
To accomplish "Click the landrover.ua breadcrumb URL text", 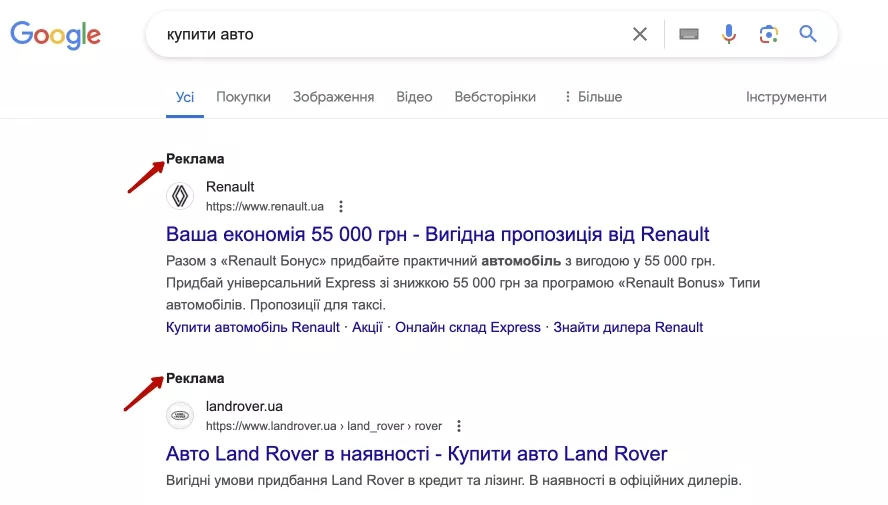I will (323, 426).
